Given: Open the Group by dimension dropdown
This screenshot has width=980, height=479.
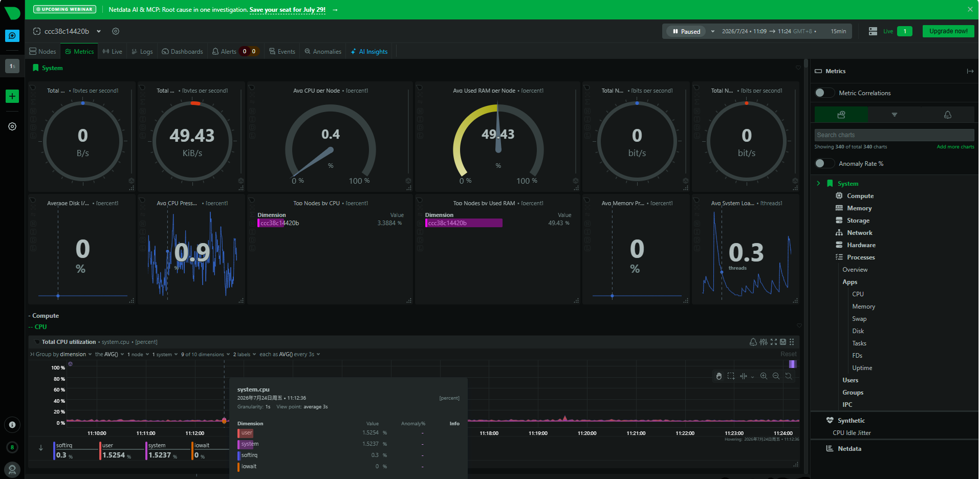Looking at the screenshot, I should tap(63, 354).
